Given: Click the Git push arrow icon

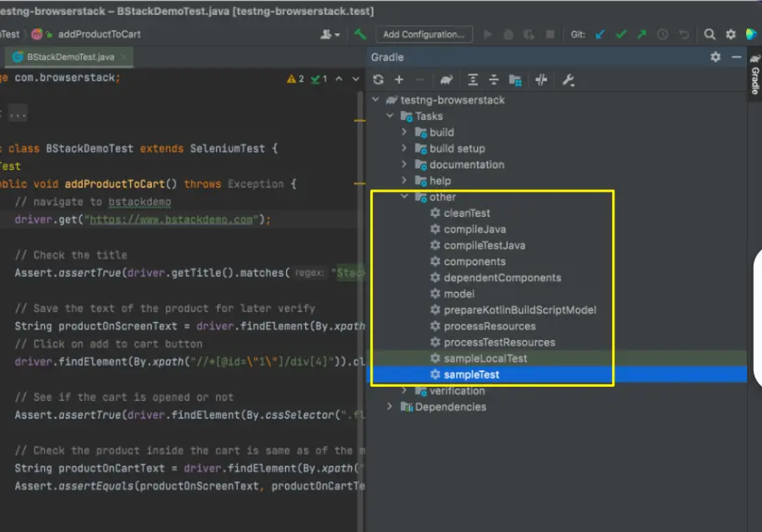Looking at the screenshot, I should [x=643, y=35].
